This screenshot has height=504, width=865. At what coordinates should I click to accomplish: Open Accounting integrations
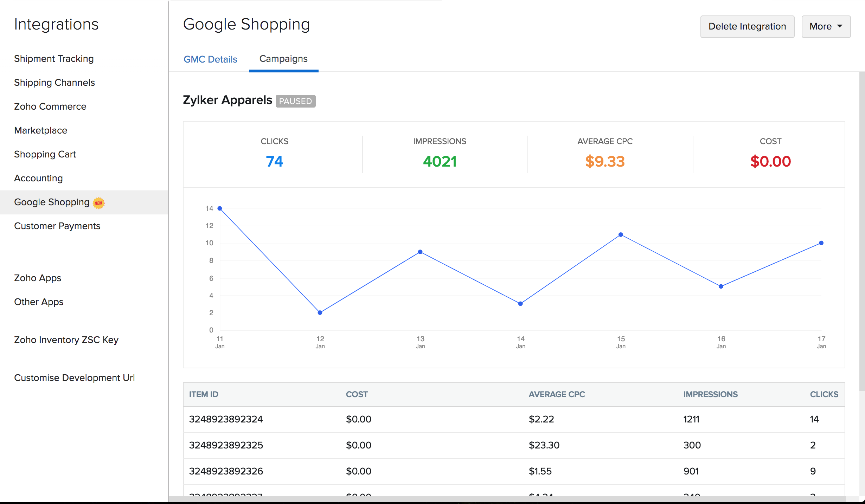(38, 178)
